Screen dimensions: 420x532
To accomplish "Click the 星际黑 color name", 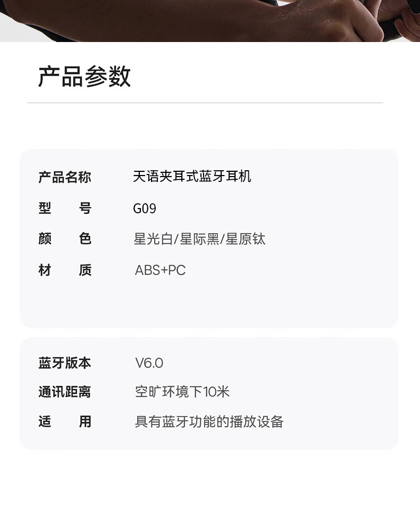I will (199, 239).
